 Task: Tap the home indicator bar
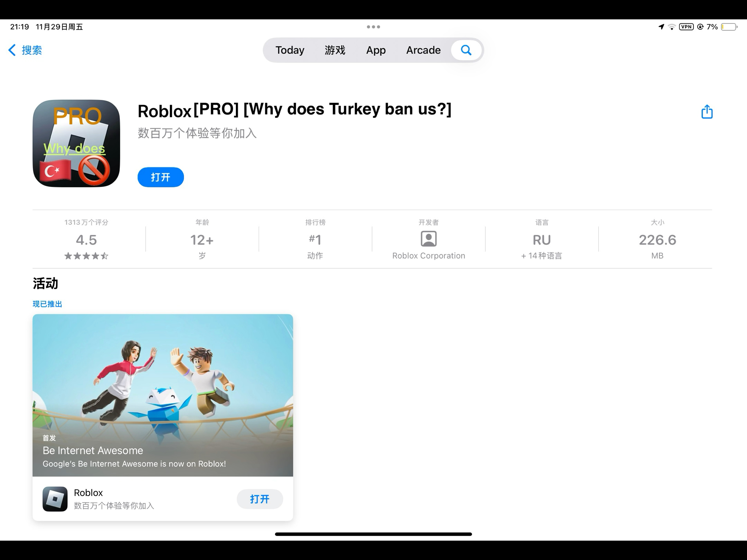pyautogui.click(x=373, y=534)
